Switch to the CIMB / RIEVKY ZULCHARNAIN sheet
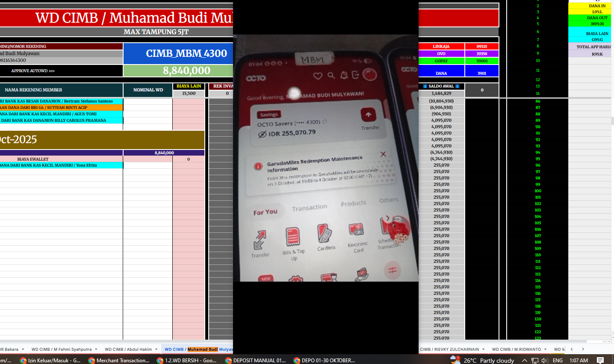Screen dimensions: 614x364 click(449, 349)
